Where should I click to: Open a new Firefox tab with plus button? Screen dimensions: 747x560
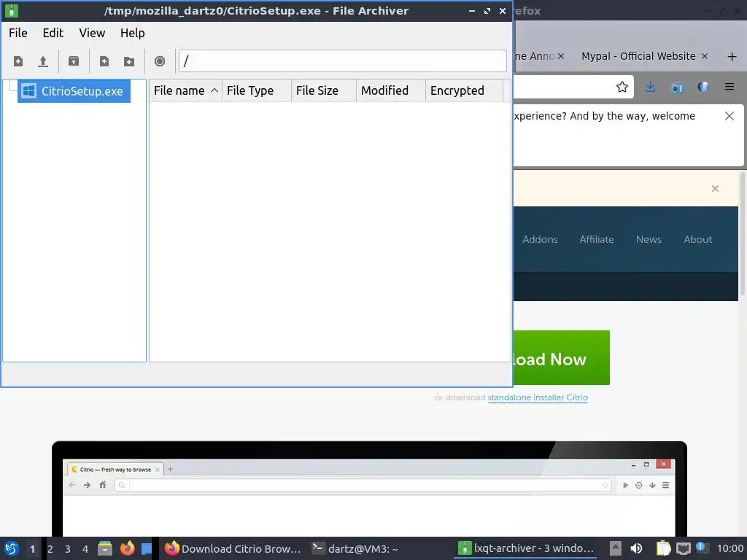click(x=732, y=57)
